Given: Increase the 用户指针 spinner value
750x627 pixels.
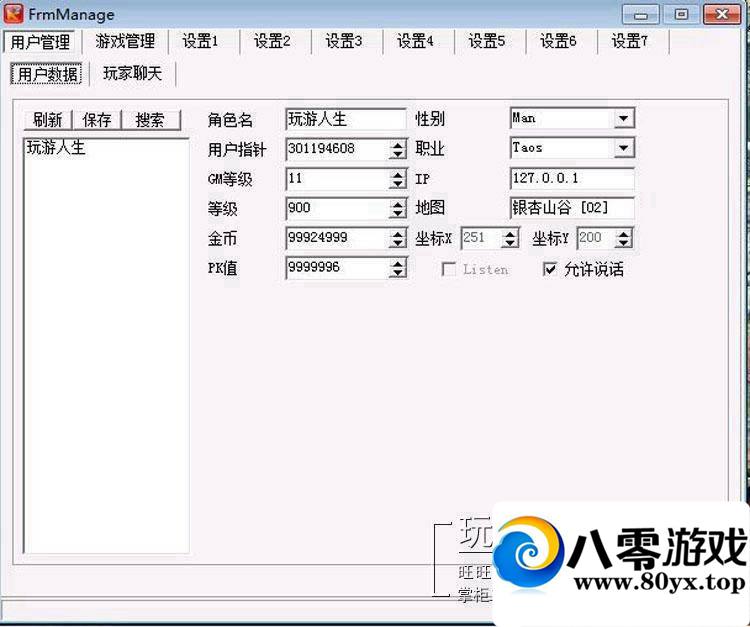Looking at the screenshot, I should pos(398,144).
